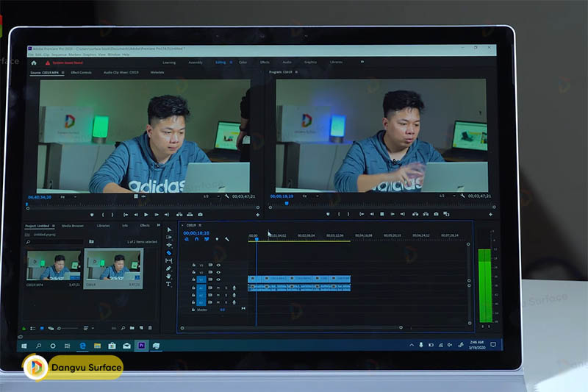588x392 pixels.
Task: Click the Home icon in the workspace bar
Action: click(34, 63)
